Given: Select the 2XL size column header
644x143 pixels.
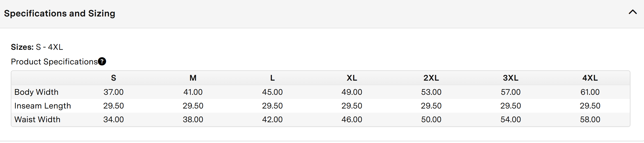Looking at the screenshot, I should [x=431, y=78].
